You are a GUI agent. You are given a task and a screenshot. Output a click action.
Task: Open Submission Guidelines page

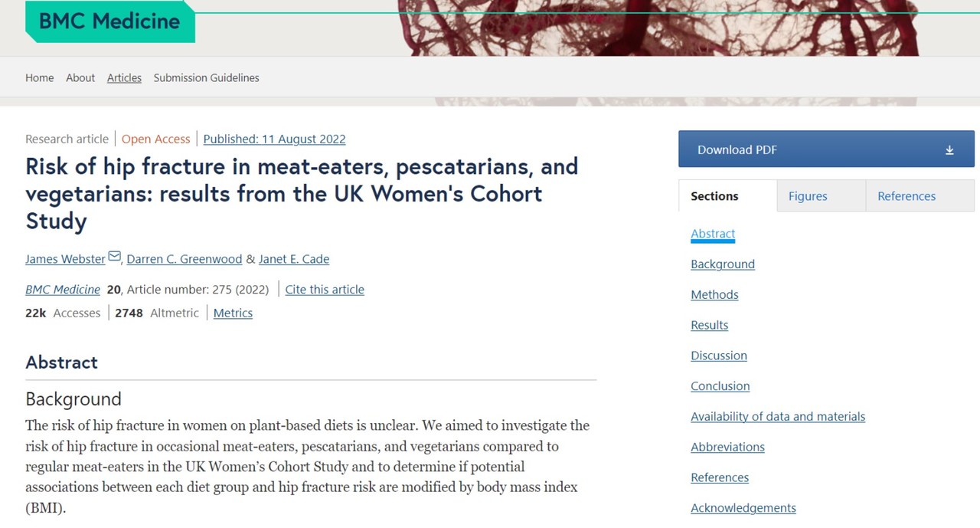[206, 77]
